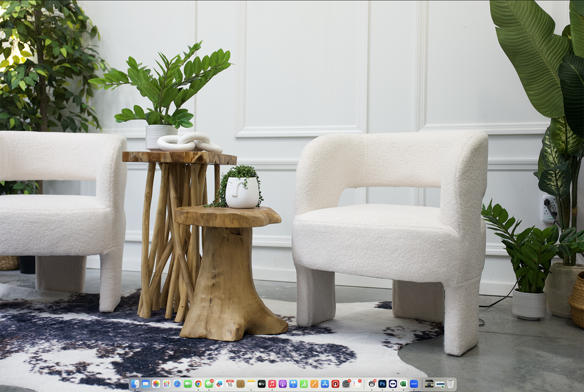Launch Google Chrome

tap(198, 383)
